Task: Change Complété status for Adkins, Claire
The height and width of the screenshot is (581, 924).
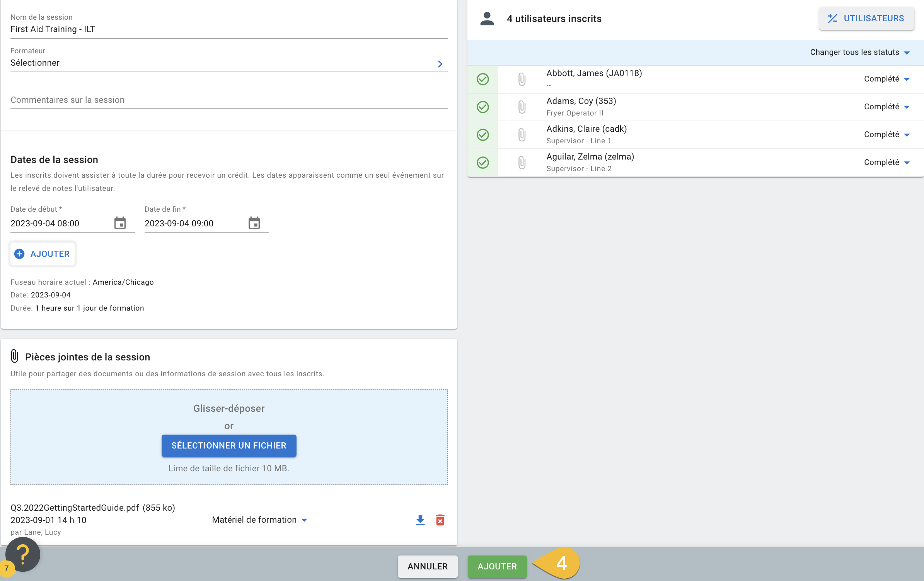Action: point(887,134)
